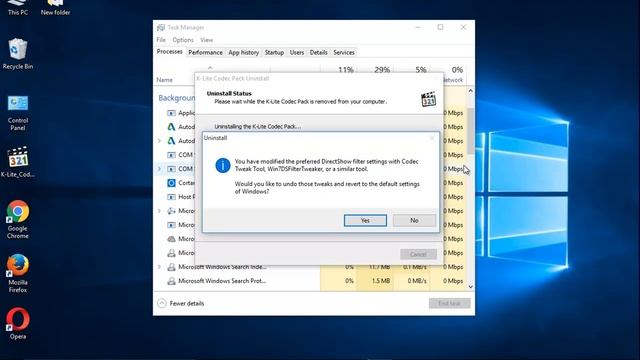Click the scroll down arrow in process list
Image resolution: width=640 pixels, height=360 pixels.
coord(471,287)
